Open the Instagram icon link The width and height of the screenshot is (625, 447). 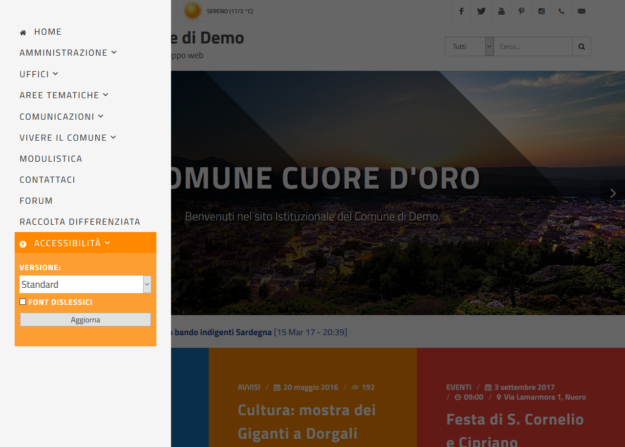coord(541,11)
